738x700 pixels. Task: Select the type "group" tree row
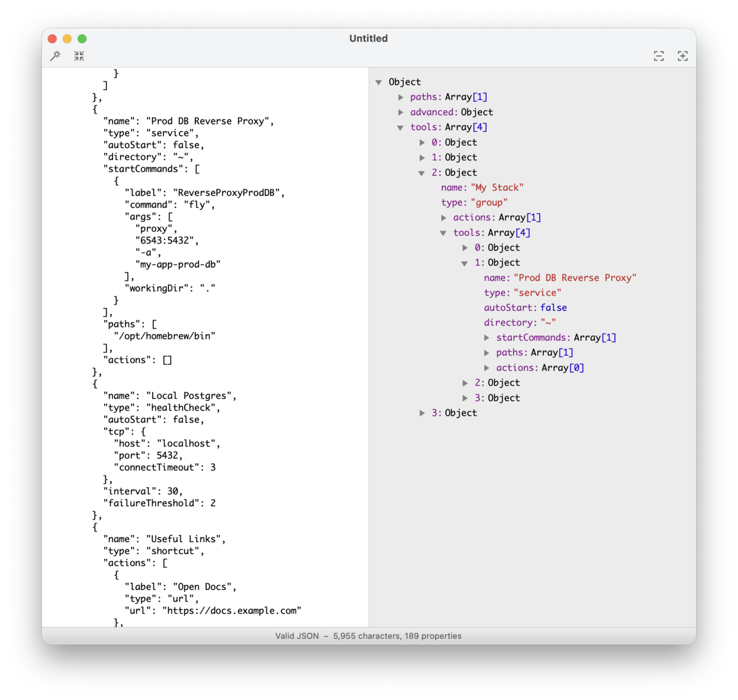click(474, 202)
